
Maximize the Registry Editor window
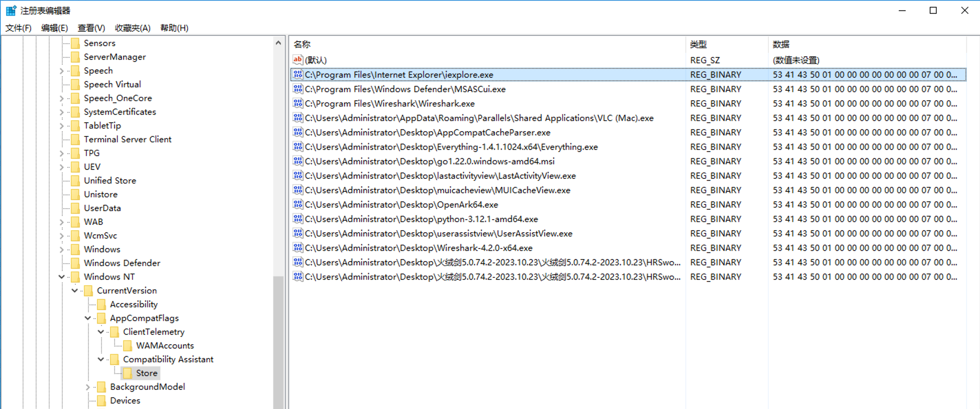pos(933,10)
